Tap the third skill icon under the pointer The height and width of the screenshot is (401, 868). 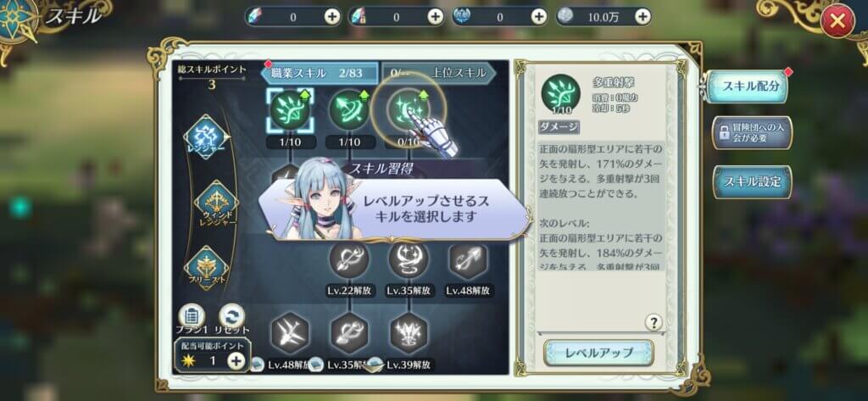pyautogui.click(x=408, y=110)
